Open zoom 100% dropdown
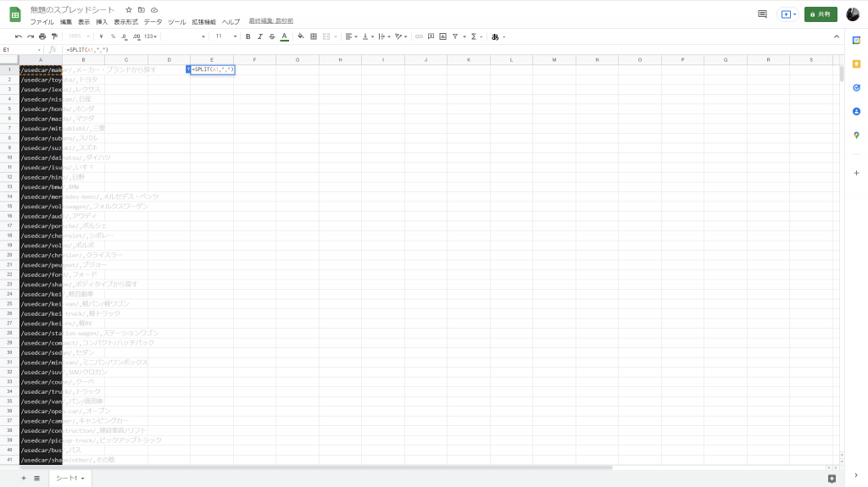Image resolution: width=868 pixels, height=487 pixels. coord(79,36)
